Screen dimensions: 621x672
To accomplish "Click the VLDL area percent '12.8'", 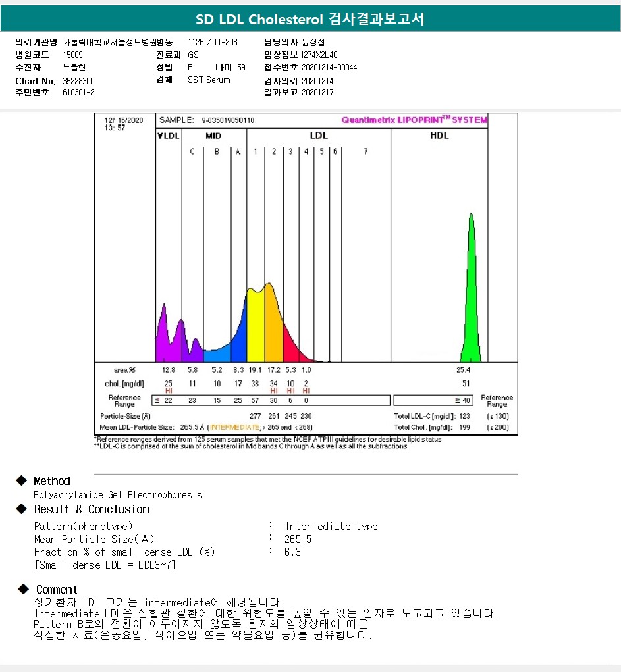I will coord(169,370).
